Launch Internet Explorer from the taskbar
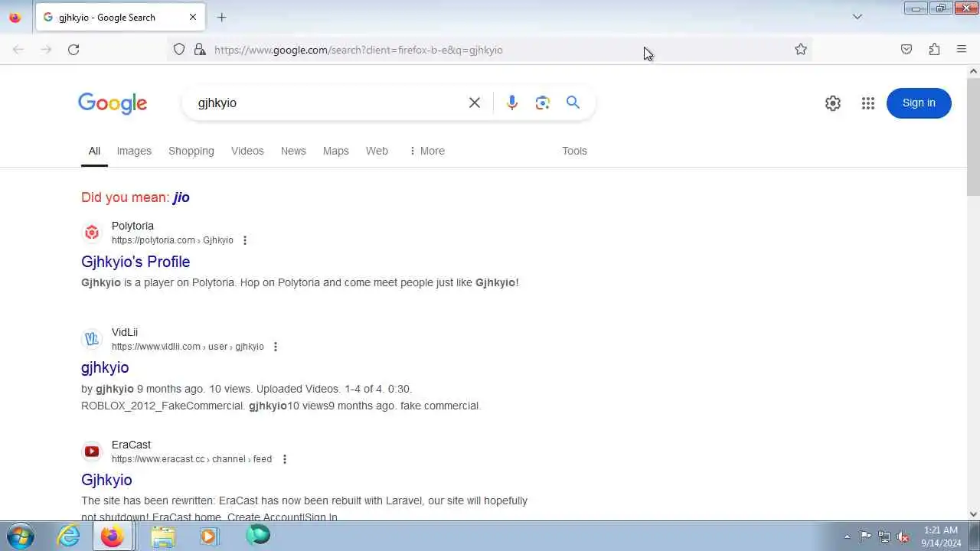This screenshot has height=551, width=980. point(69,536)
